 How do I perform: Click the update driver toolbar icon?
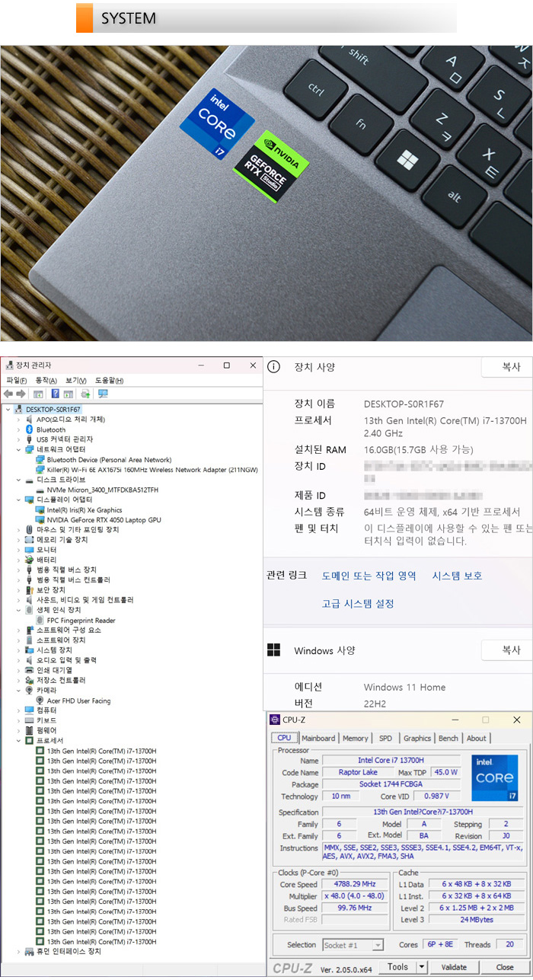click(85, 394)
